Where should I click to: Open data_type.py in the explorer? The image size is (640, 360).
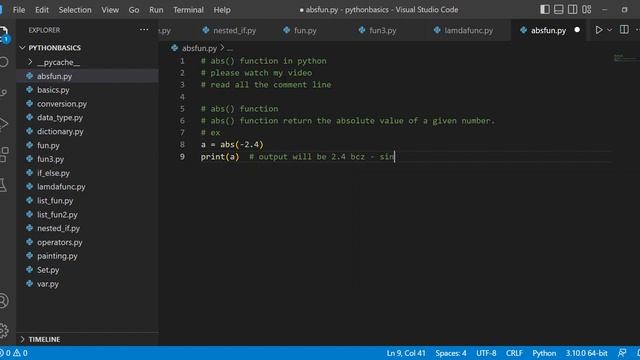pyautogui.click(x=60, y=118)
